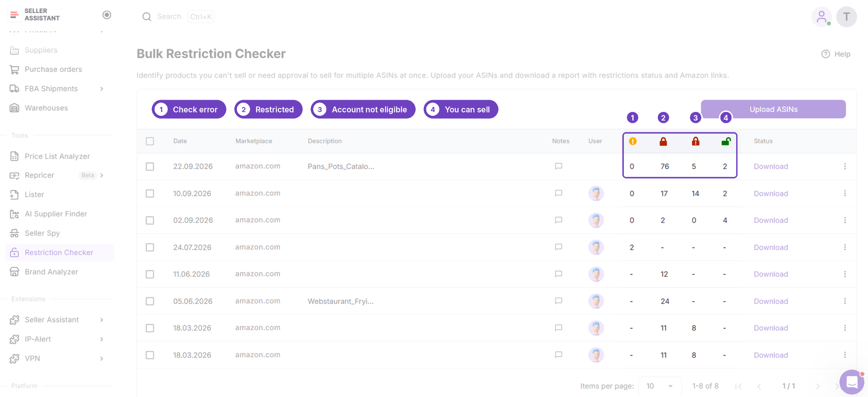Screen dimensions: 868x397
Task: Click the search magnifier icon
Action: [147, 17]
